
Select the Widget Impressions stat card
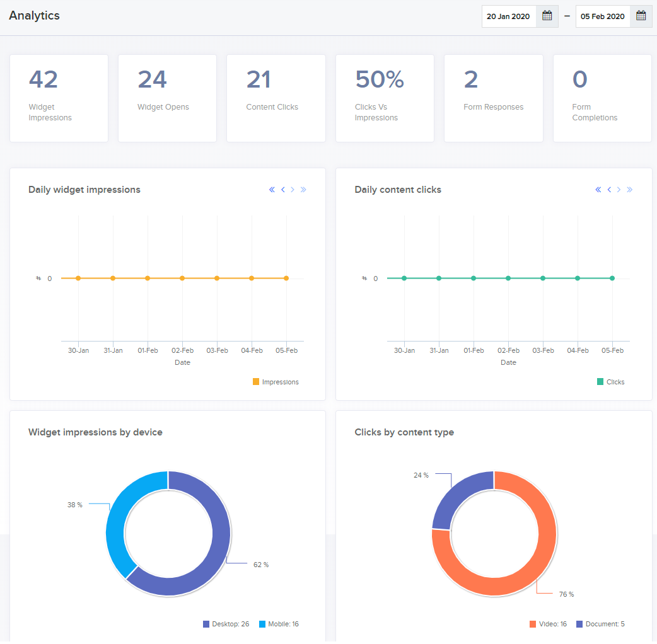(x=59, y=98)
